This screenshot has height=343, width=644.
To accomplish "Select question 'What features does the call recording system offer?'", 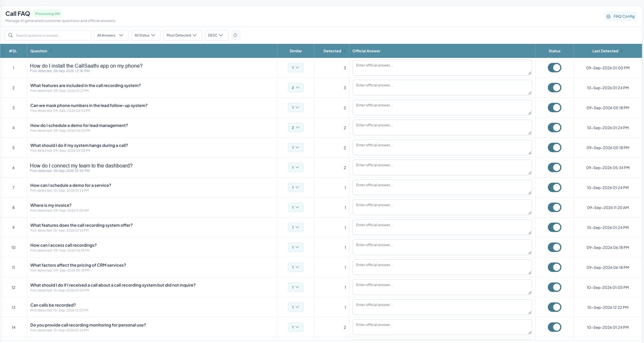I will (81, 225).
